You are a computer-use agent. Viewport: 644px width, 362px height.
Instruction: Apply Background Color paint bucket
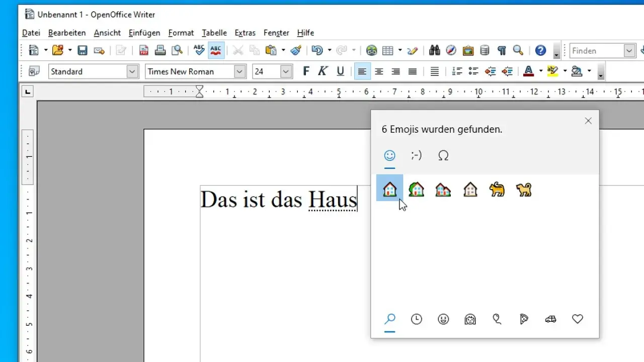tap(577, 71)
